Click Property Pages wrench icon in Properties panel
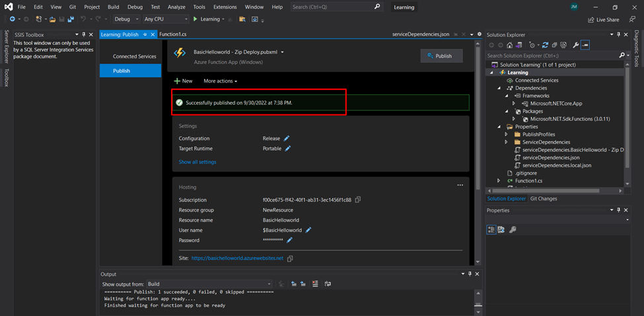This screenshot has height=316, width=644. click(x=513, y=229)
